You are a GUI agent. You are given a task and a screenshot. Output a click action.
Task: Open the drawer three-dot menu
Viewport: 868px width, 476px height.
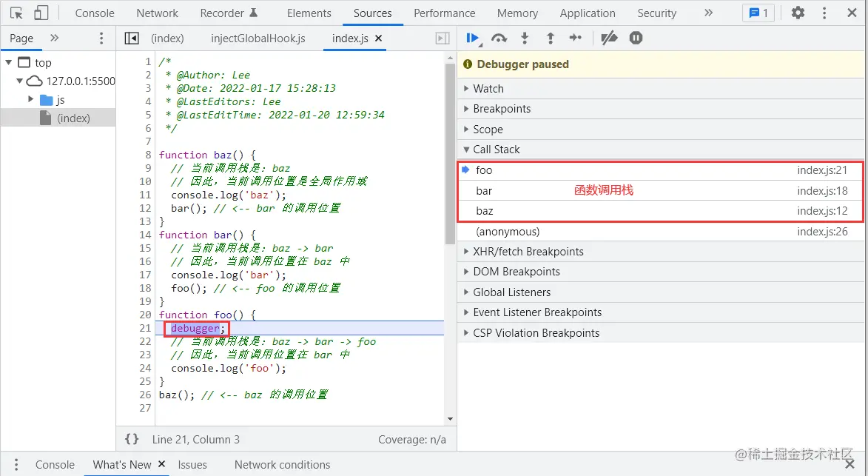(16, 464)
